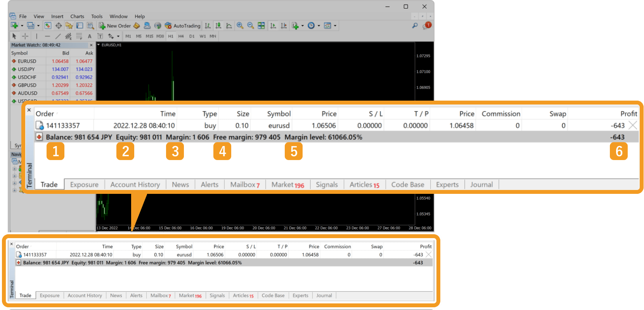Open the File menu
644x310 pixels.
[x=23, y=16]
